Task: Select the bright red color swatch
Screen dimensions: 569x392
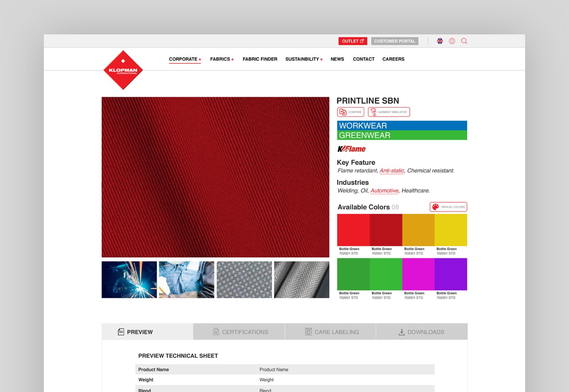Action: click(x=353, y=230)
